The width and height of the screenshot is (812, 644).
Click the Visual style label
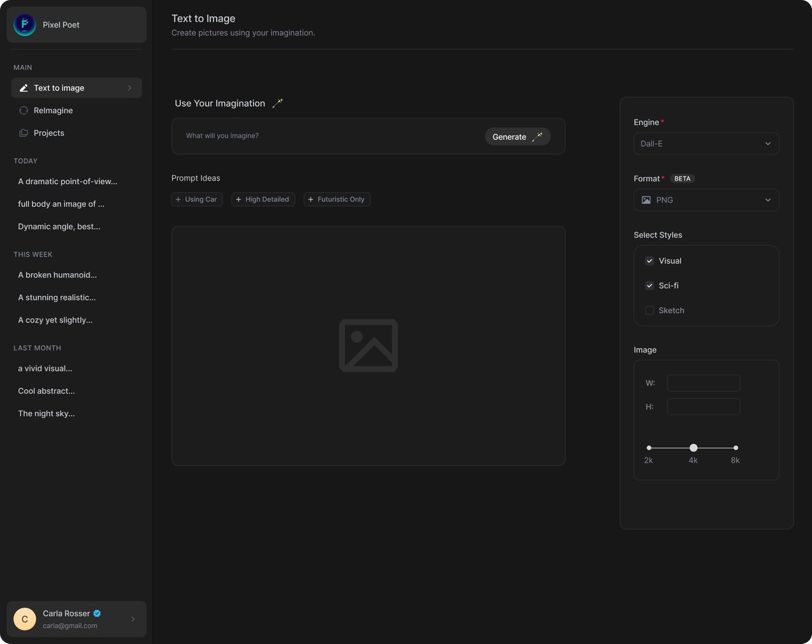(x=671, y=261)
